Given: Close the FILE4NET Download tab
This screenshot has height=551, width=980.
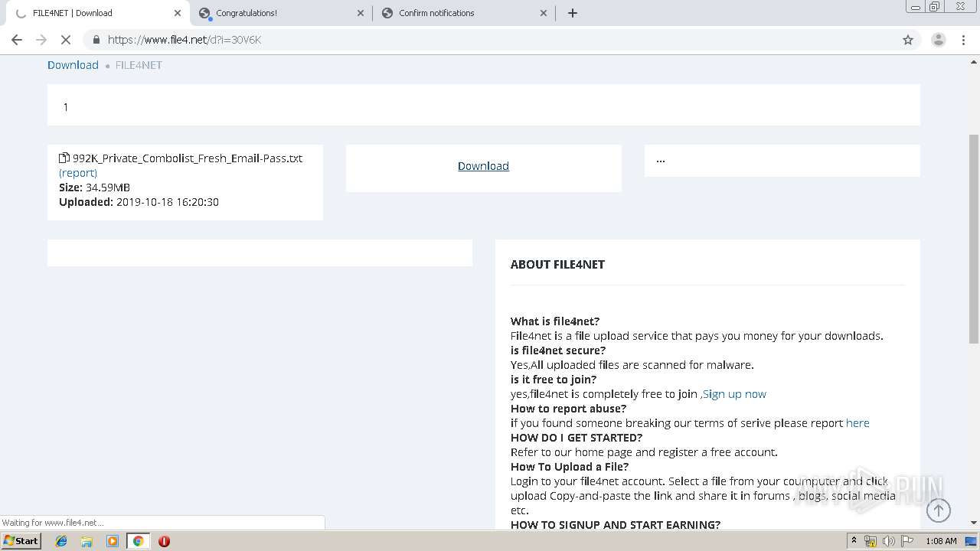Looking at the screenshot, I should pyautogui.click(x=178, y=13).
